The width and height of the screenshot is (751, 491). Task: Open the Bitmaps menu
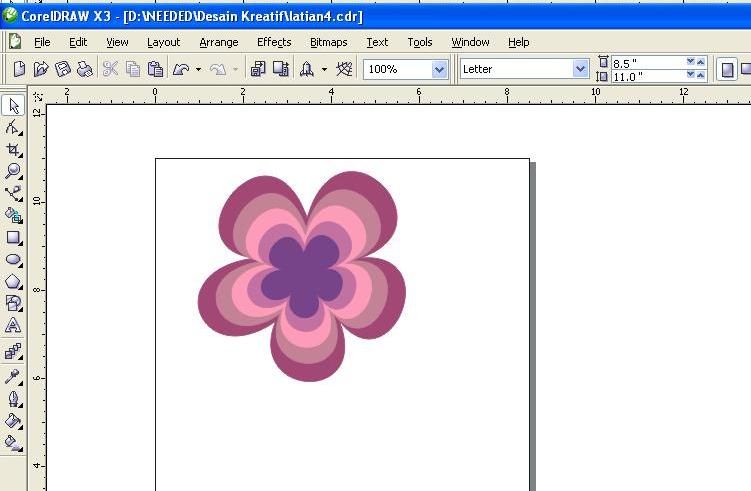tap(329, 42)
